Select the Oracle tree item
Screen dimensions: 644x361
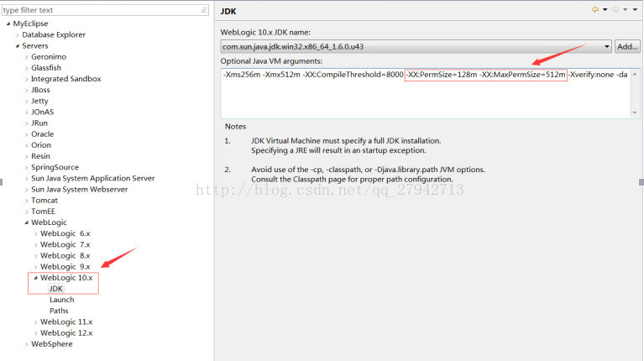[42, 134]
